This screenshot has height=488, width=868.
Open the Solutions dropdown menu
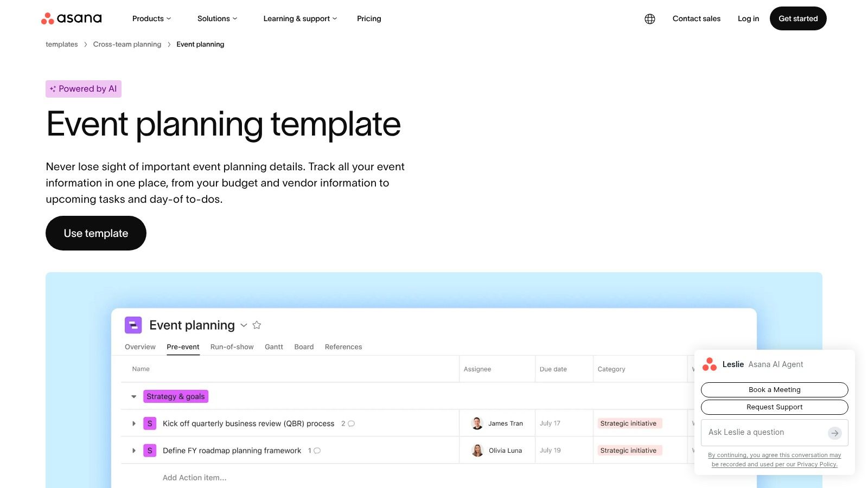click(x=217, y=18)
